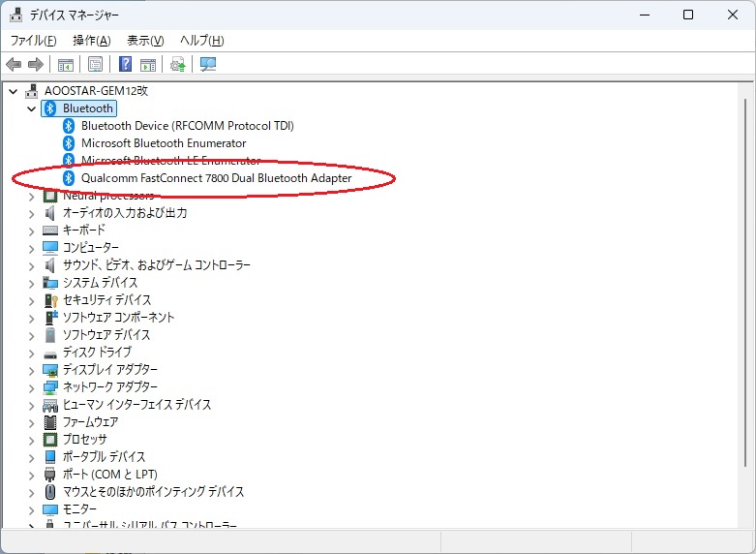Select Microsoft Bluetooth Enumerator device
Screen dimensions: 756x554
pyautogui.click(x=164, y=143)
